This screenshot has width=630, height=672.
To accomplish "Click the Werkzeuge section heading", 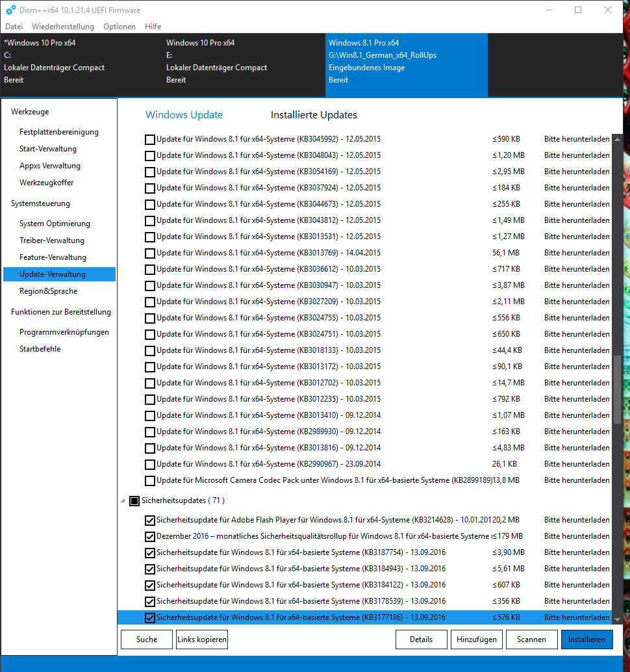I will (30, 112).
